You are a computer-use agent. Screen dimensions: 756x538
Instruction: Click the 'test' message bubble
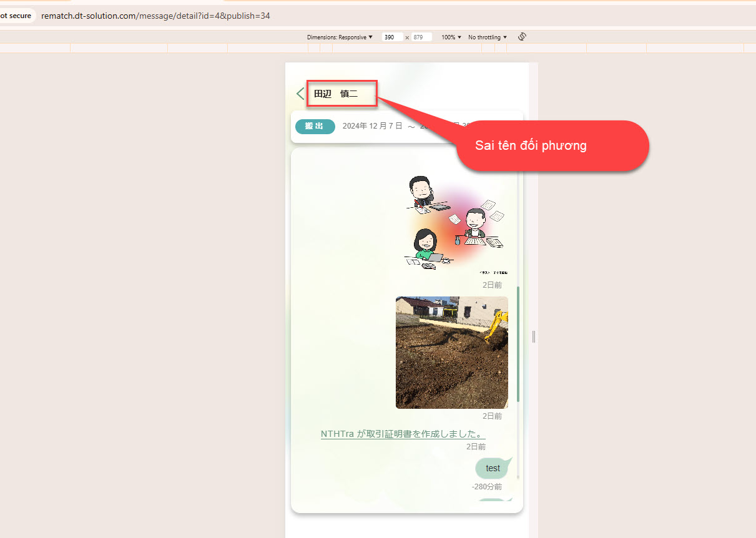point(493,468)
